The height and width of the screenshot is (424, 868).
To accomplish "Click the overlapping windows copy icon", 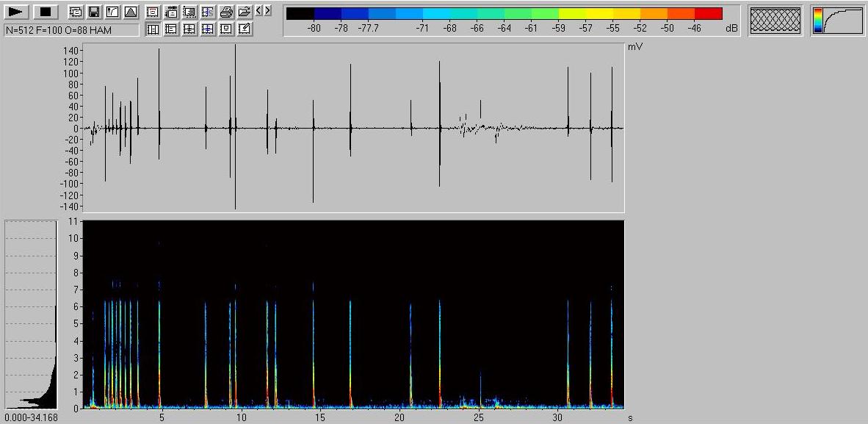I will coord(76,12).
